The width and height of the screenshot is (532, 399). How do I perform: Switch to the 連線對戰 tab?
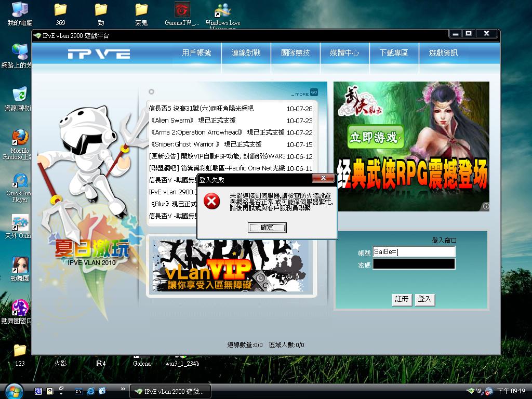pos(246,53)
